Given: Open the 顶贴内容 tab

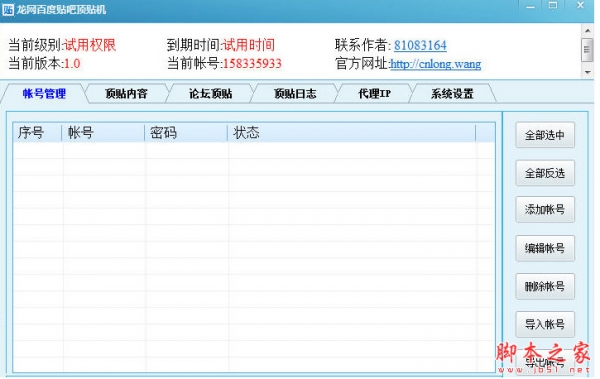Looking at the screenshot, I should click(x=126, y=93).
